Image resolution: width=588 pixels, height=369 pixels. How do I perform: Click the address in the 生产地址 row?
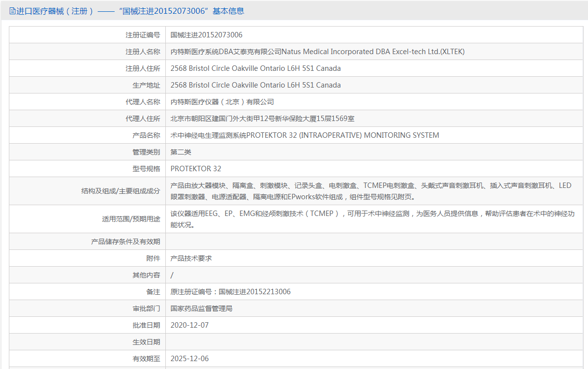pyautogui.click(x=255, y=85)
